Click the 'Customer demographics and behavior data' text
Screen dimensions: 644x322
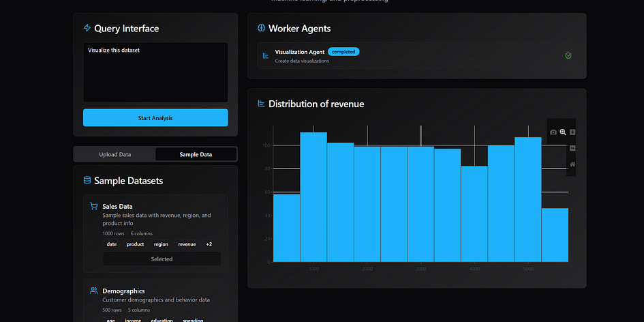156,299
